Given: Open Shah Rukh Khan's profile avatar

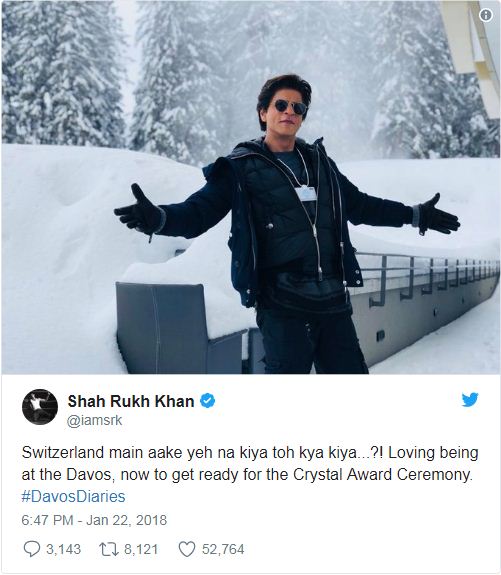Looking at the screenshot, I should coord(40,407).
